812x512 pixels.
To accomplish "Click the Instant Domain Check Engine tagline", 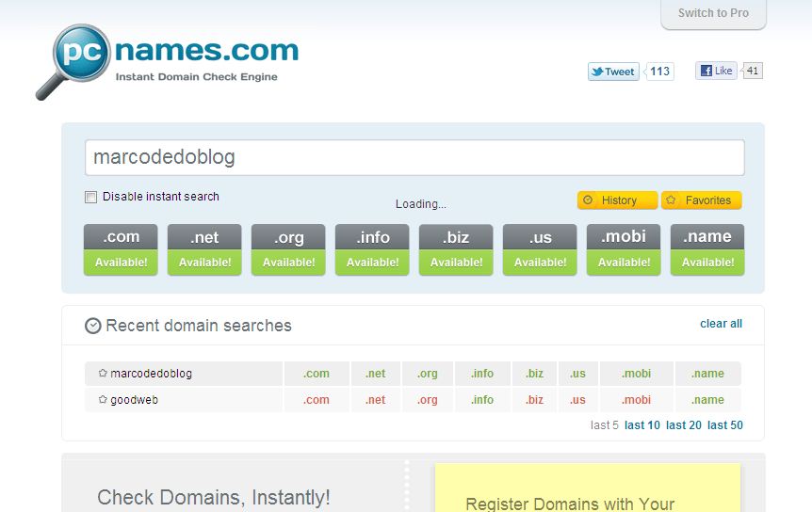I will point(196,77).
